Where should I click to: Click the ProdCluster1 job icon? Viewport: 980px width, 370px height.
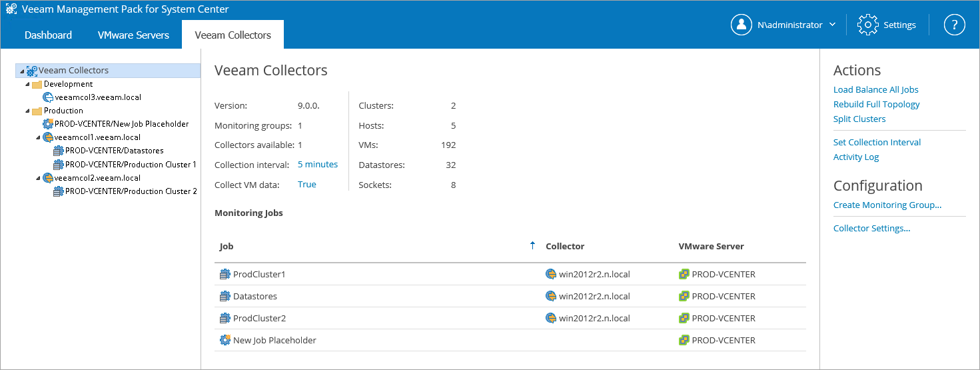pyautogui.click(x=225, y=274)
